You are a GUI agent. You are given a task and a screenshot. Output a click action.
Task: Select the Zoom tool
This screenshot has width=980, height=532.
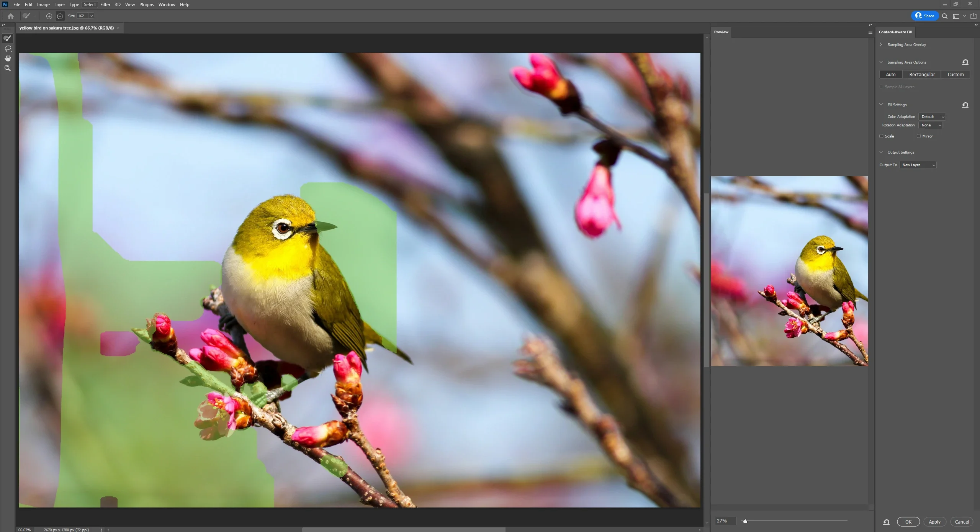click(8, 68)
